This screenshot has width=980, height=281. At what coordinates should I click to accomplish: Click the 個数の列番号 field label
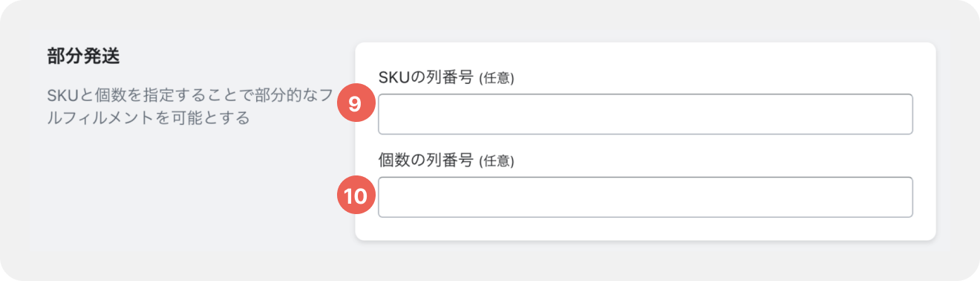pos(425,160)
